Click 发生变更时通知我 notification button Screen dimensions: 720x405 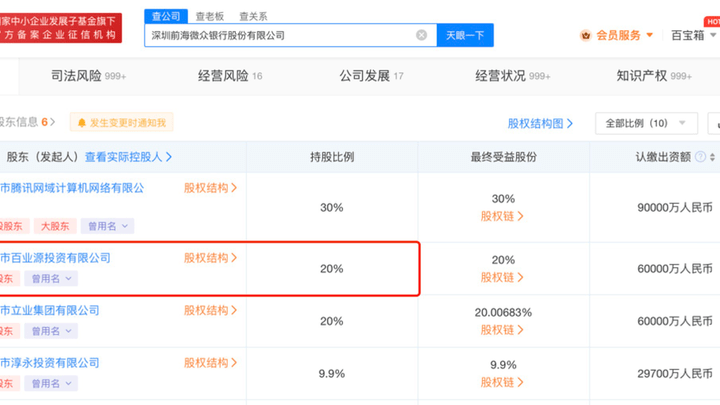coord(122,123)
